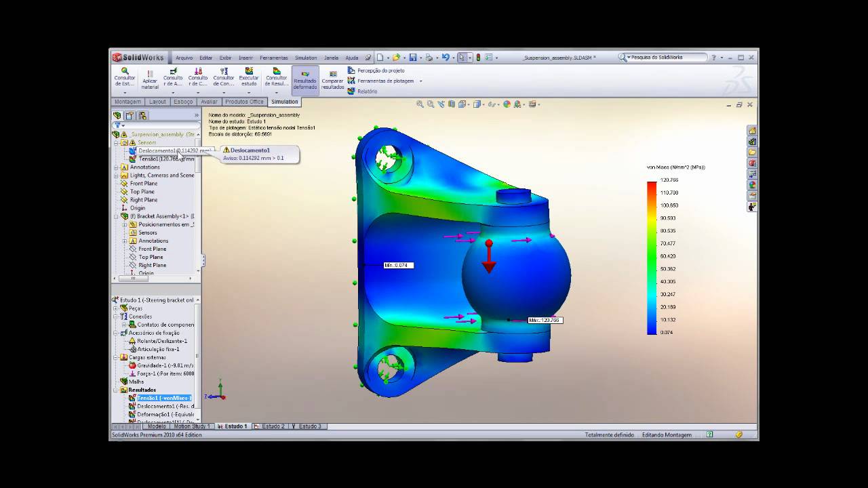Open Percepção do projeto
Screen dimensions: 868x488
point(376,70)
